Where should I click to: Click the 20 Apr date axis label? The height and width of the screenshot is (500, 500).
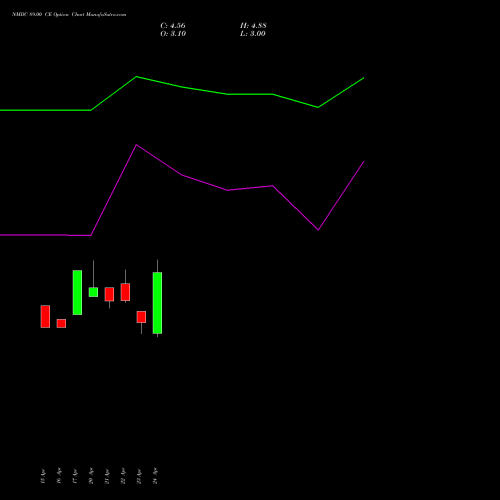tap(91, 476)
